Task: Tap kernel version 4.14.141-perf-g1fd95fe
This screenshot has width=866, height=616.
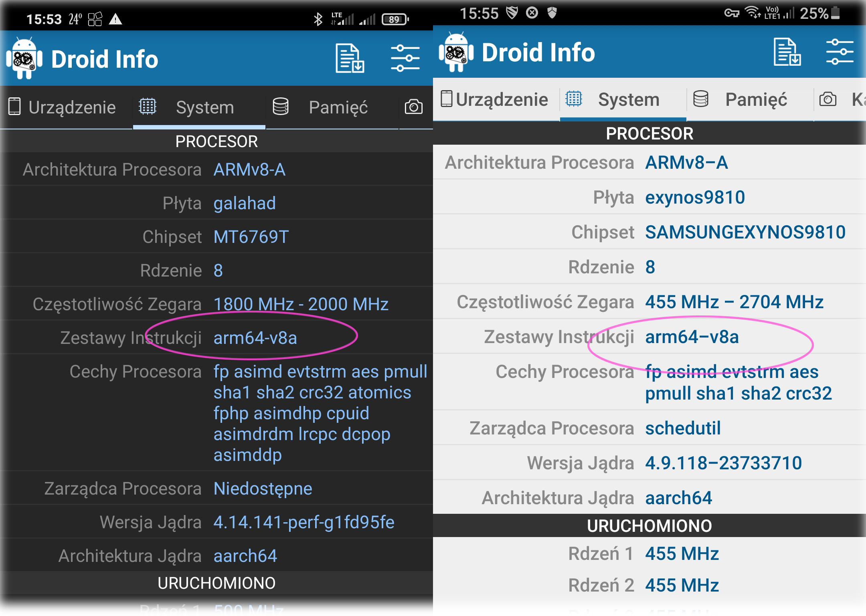Action: click(x=304, y=522)
